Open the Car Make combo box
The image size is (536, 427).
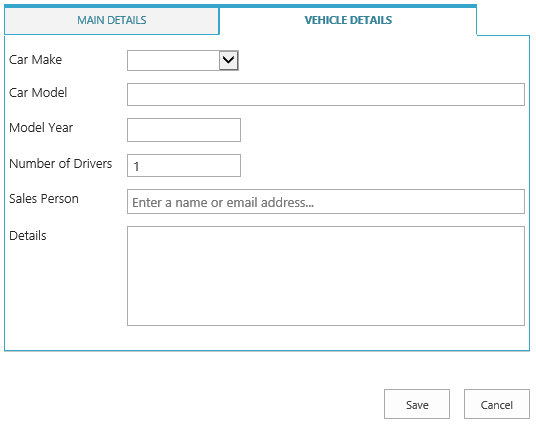[183, 61]
